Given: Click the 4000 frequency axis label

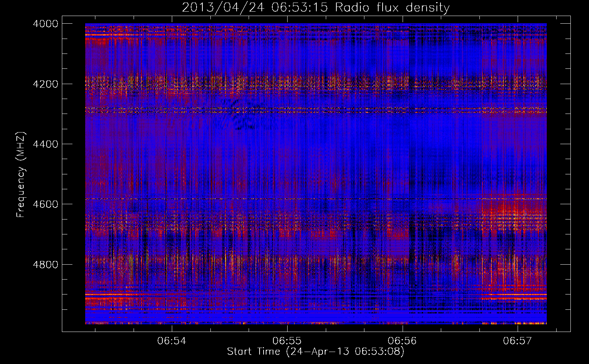Looking at the screenshot, I should pyautogui.click(x=46, y=24).
